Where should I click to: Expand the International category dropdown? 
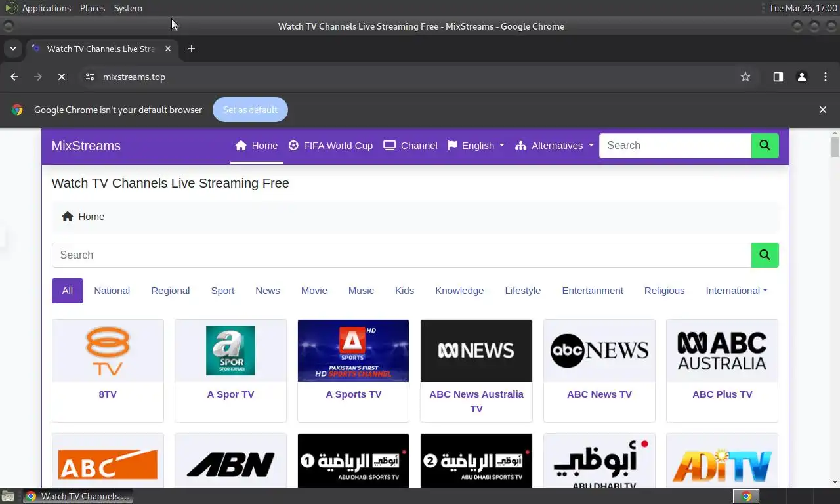click(x=736, y=291)
